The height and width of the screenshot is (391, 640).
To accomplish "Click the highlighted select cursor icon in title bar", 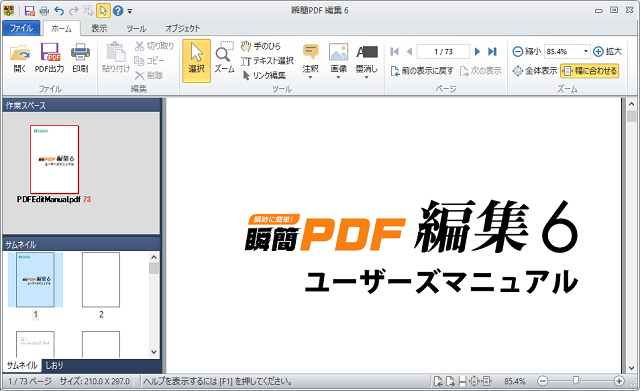I will pyautogui.click(x=103, y=11).
